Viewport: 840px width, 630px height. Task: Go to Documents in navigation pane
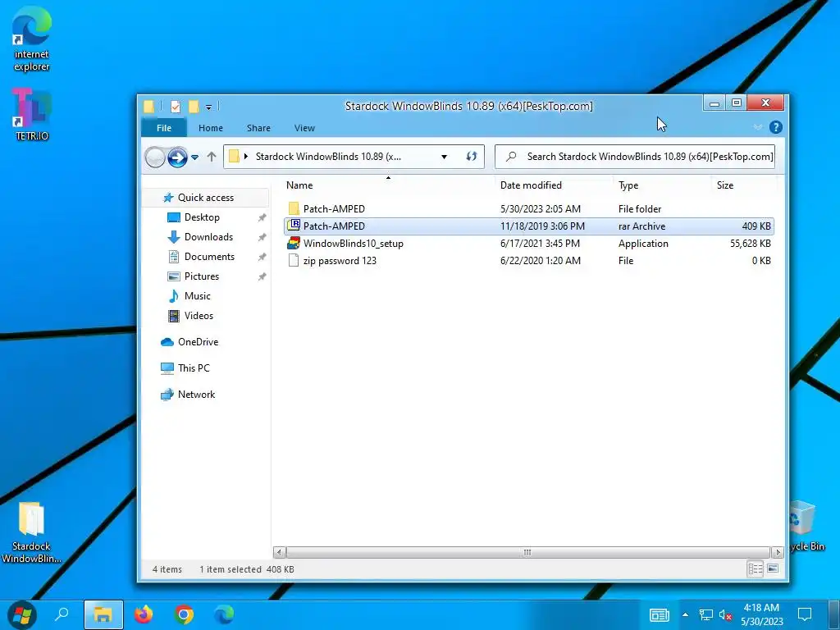point(209,257)
